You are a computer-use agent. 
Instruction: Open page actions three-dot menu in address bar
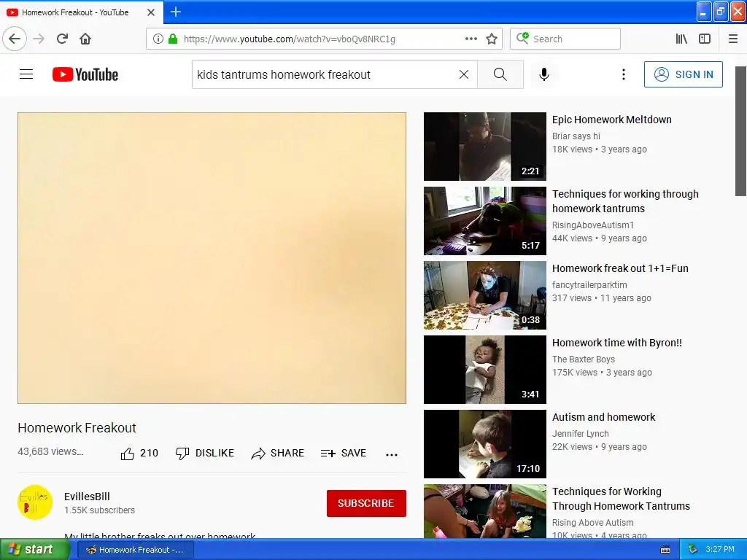click(x=471, y=39)
